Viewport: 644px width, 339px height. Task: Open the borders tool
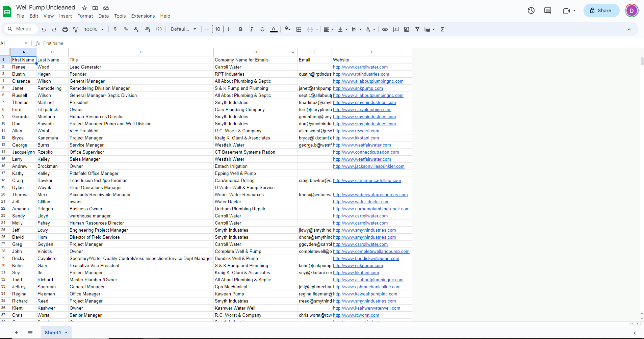[x=299, y=29]
